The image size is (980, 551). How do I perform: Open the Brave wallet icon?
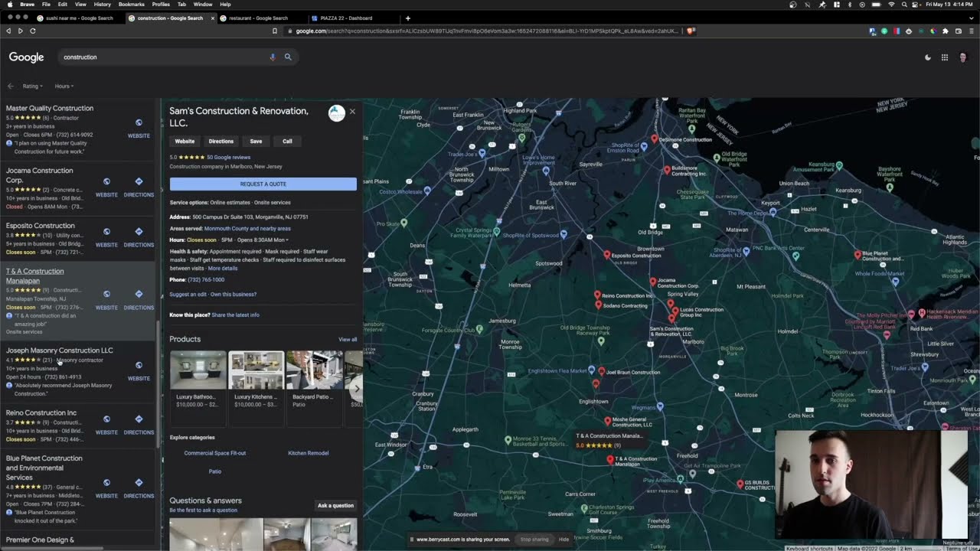(x=958, y=31)
